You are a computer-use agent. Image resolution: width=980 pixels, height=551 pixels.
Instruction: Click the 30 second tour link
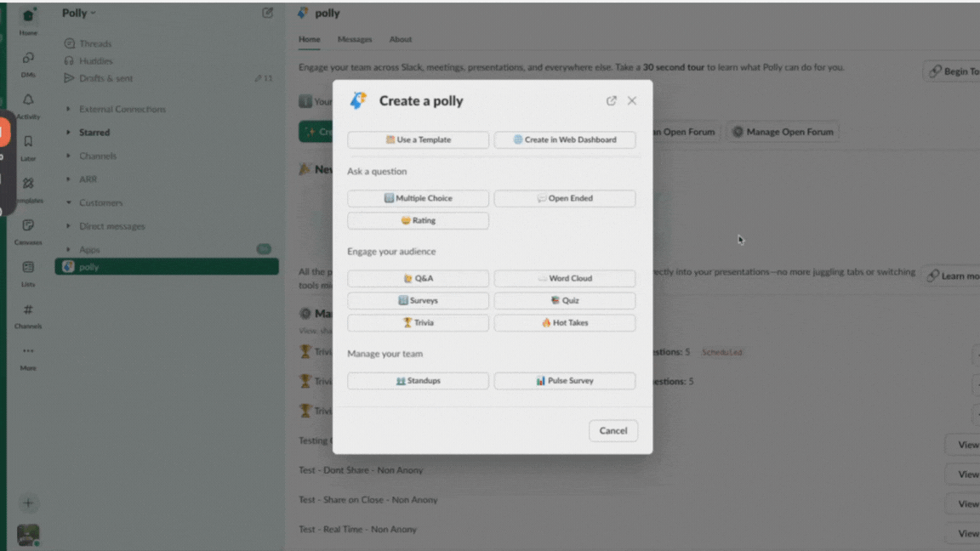tap(673, 67)
